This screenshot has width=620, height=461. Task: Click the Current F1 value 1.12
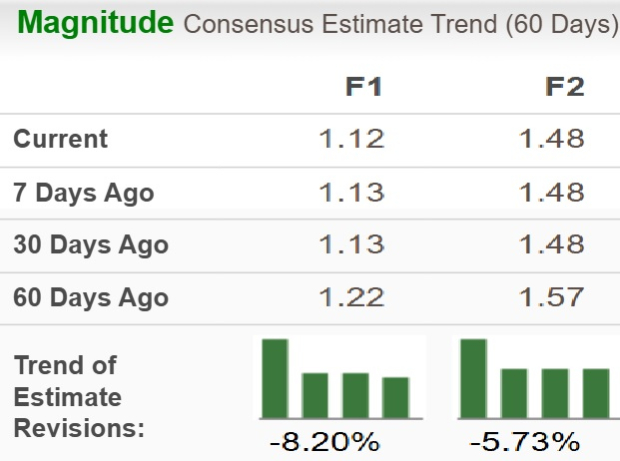[x=351, y=139]
